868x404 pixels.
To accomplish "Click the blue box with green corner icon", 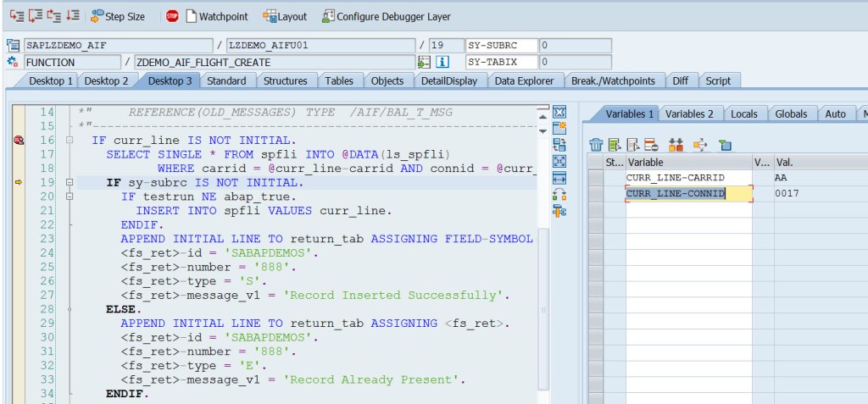I will [x=726, y=145].
